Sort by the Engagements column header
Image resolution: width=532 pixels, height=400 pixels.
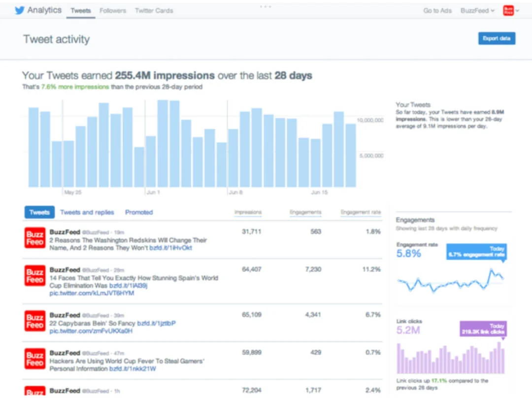coord(305,212)
